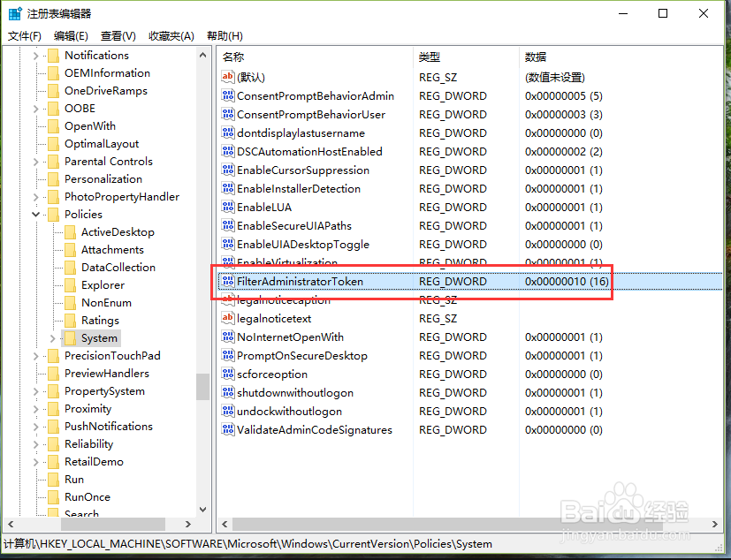Click the Registry Editor icon in the title bar
This screenshot has height=560, width=731.
tap(12, 12)
